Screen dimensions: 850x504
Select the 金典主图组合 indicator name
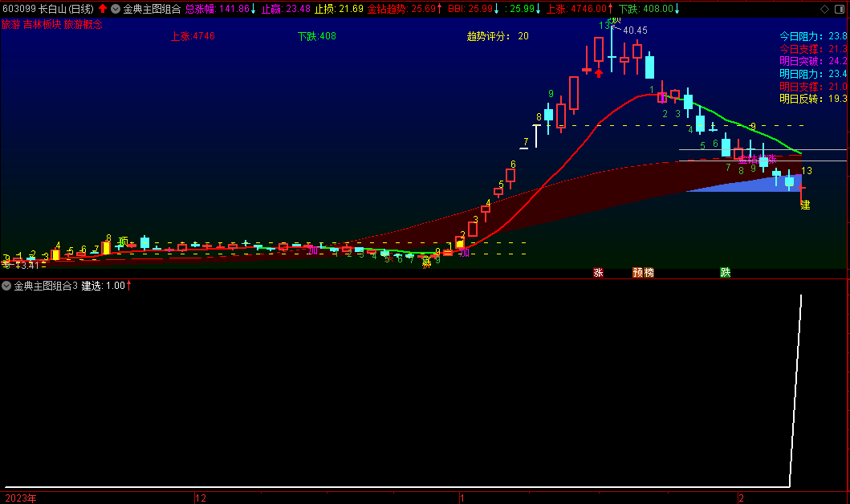[x=152, y=9]
